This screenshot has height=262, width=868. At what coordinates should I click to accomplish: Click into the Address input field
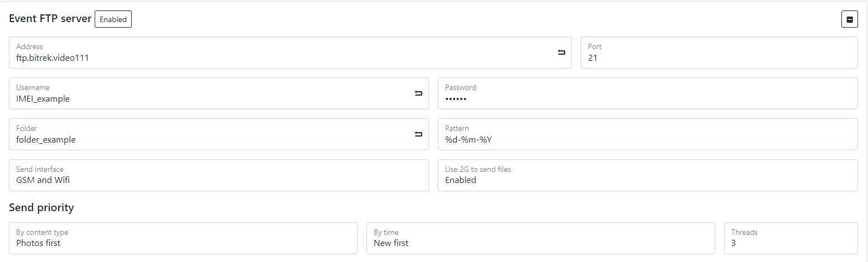point(277,57)
